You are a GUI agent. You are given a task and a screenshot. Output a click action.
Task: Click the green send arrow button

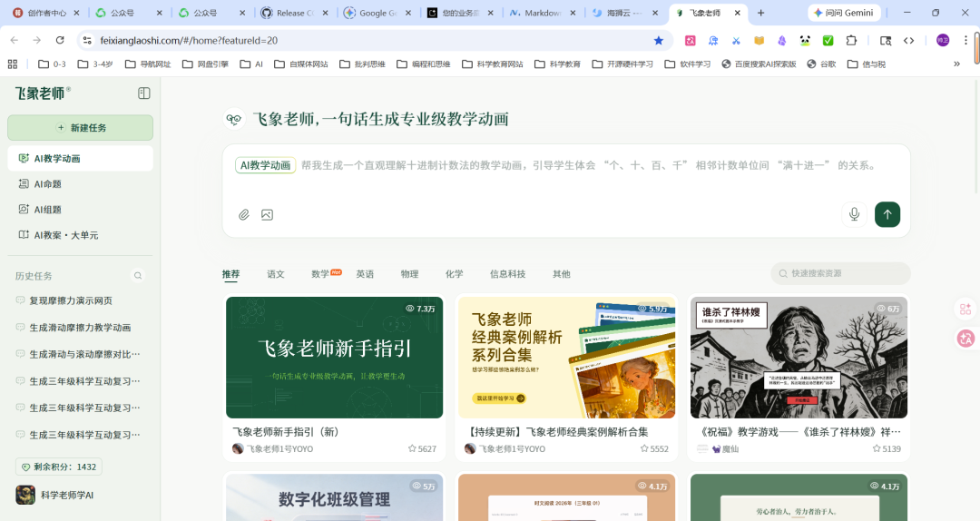click(887, 214)
